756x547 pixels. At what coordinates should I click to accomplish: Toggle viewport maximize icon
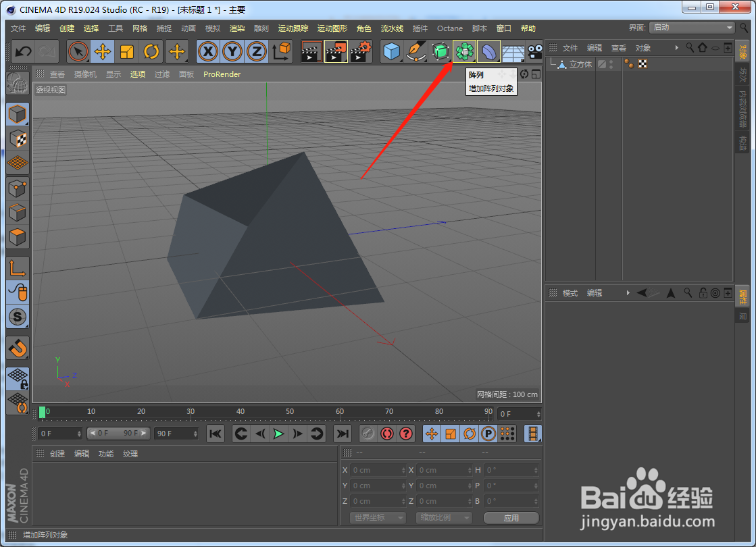click(x=536, y=74)
